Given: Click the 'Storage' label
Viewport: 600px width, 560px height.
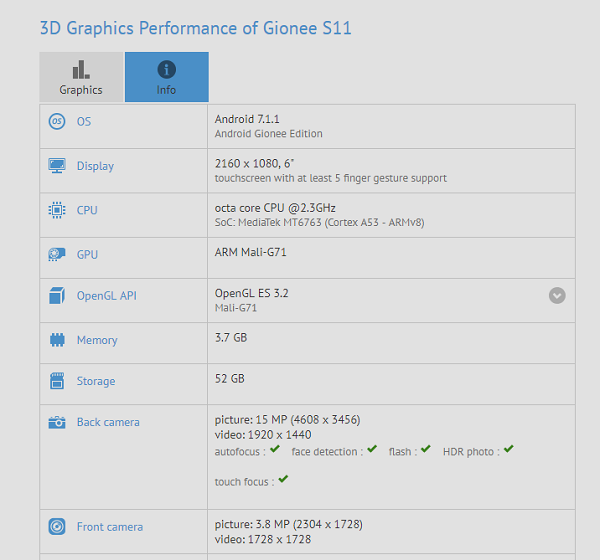Looking at the screenshot, I should (96, 381).
